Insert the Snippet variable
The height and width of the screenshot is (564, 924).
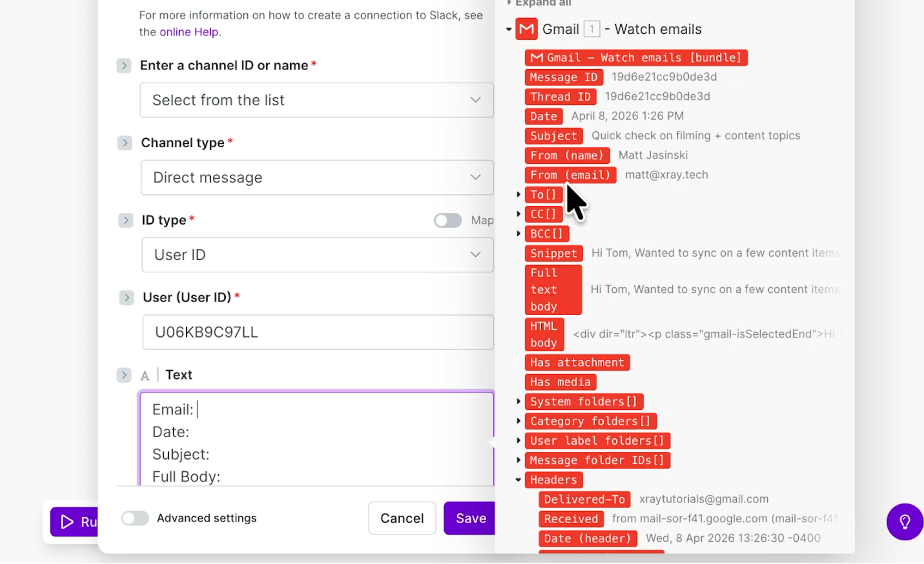click(554, 254)
